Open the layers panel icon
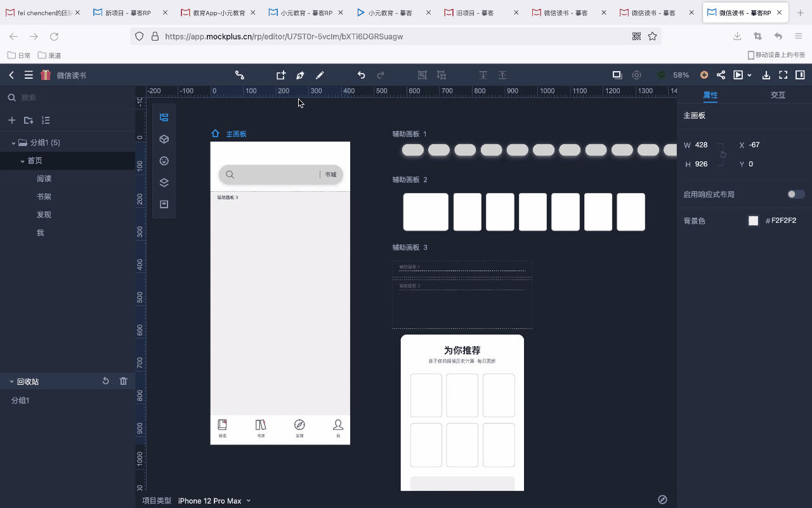 [x=164, y=183]
